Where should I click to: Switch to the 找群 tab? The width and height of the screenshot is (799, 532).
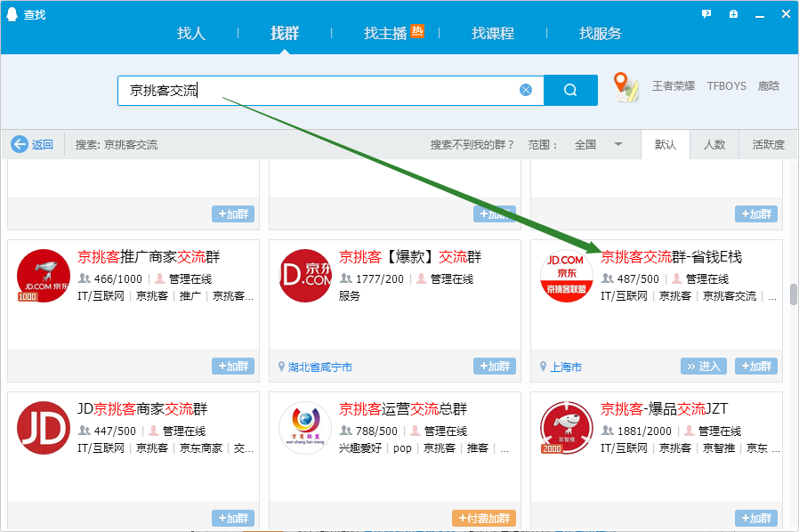click(x=285, y=34)
